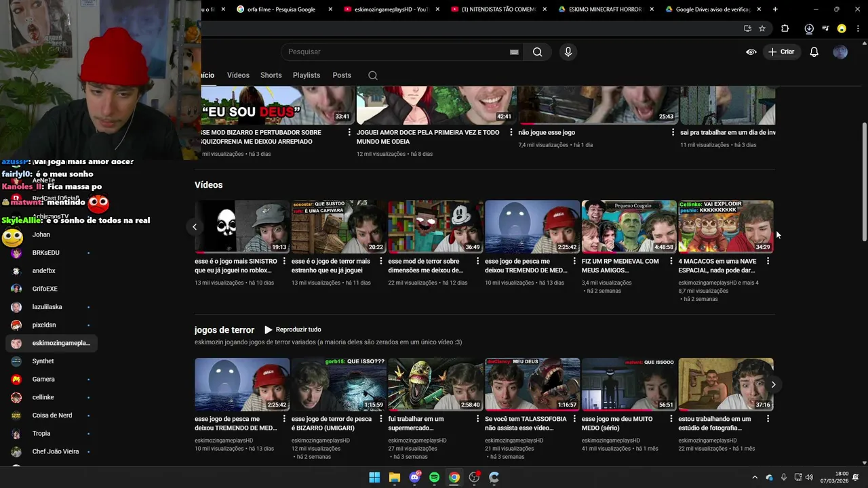Show previous videos in Vídeos carousel
The height and width of the screenshot is (488, 868).
(195, 227)
